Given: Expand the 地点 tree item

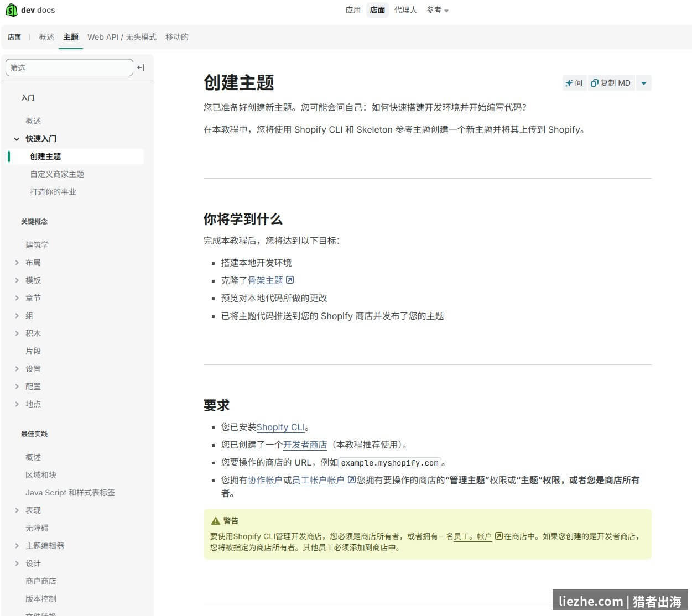Looking at the screenshot, I should [17, 404].
